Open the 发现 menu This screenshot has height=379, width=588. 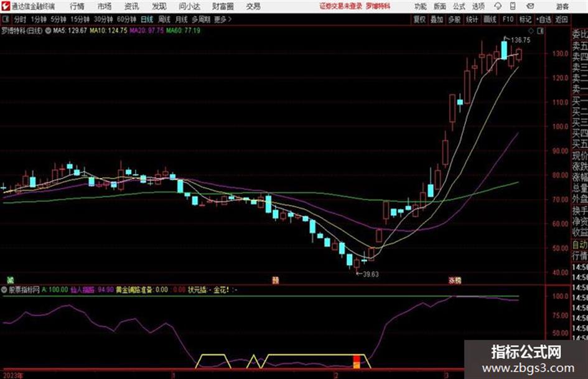click(159, 6)
